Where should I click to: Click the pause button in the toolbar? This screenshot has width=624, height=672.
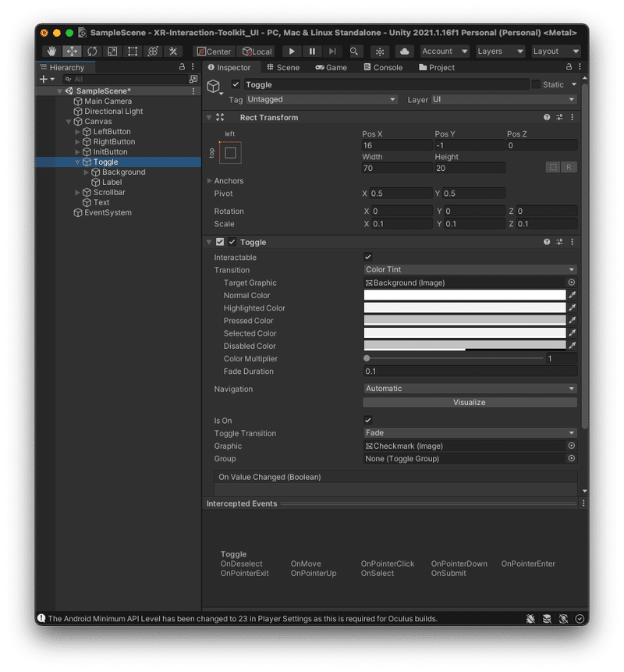coord(310,51)
